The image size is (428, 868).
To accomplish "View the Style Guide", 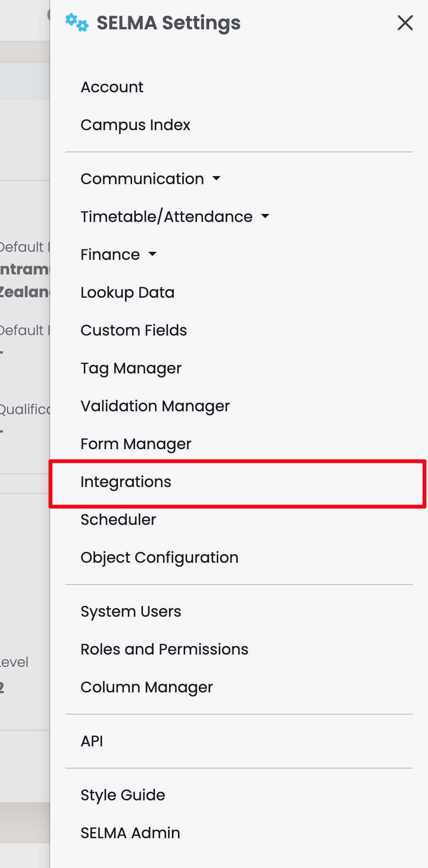I will click(x=123, y=795).
